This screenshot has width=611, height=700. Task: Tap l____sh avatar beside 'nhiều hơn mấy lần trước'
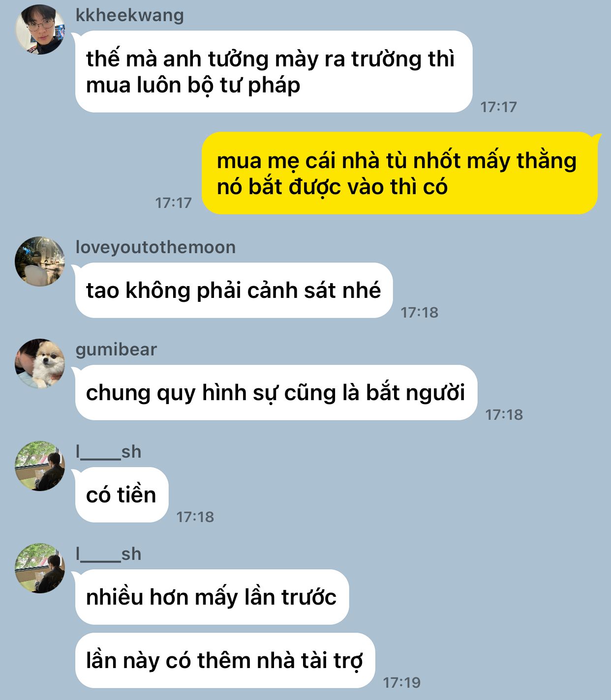point(40,568)
